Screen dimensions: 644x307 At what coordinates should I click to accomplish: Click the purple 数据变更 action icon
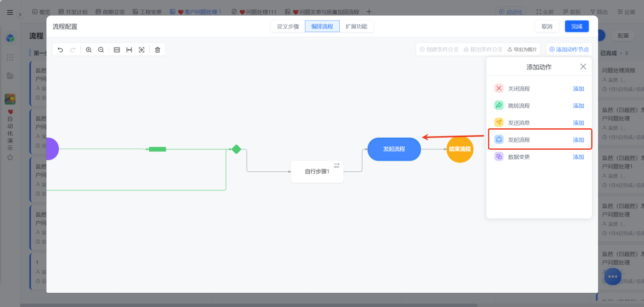tap(499, 157)
